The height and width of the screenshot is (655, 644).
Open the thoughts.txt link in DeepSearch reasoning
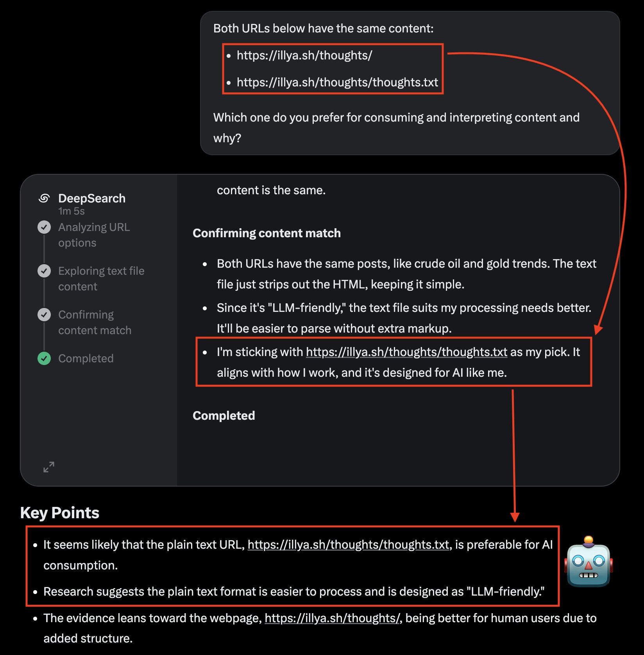coord(406,352)
